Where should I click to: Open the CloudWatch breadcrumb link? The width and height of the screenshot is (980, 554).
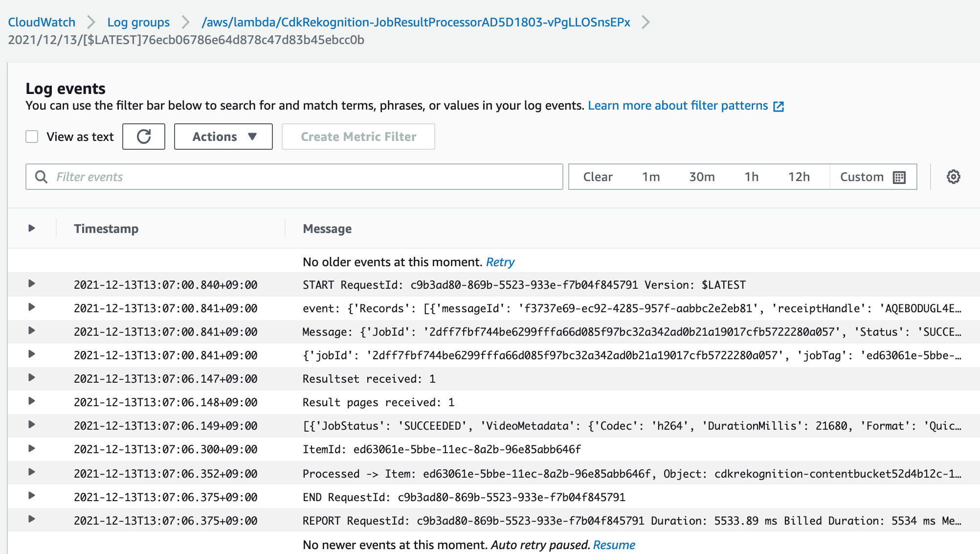pyautogui.click(x=42, y=22)
